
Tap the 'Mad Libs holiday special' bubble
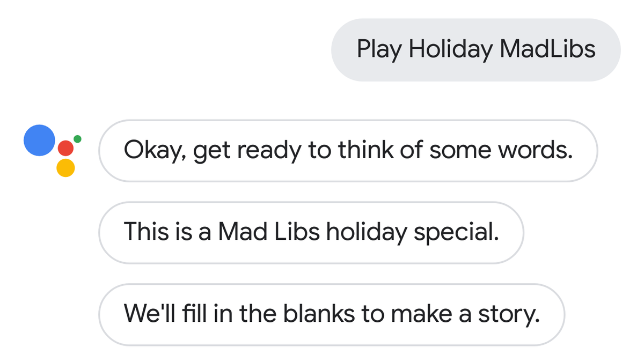click(x=311, y=232)
